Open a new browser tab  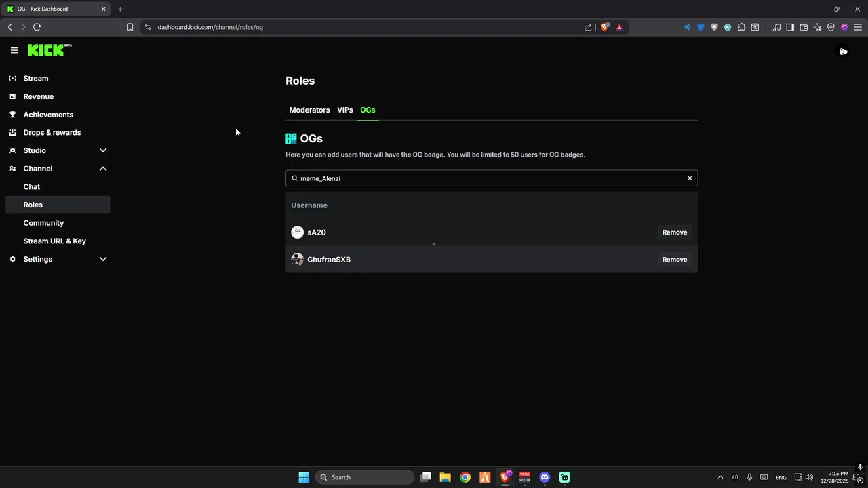pyautogui.click(x=120, y=9)
